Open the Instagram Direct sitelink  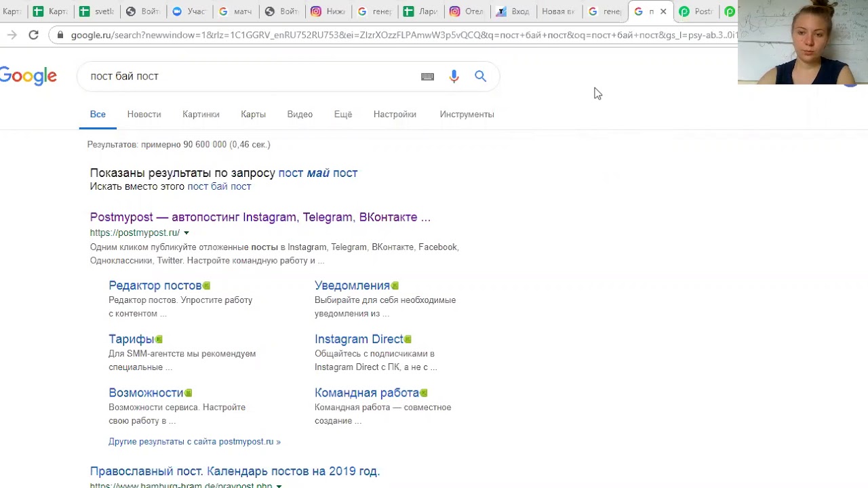click(x=359, y=339)
